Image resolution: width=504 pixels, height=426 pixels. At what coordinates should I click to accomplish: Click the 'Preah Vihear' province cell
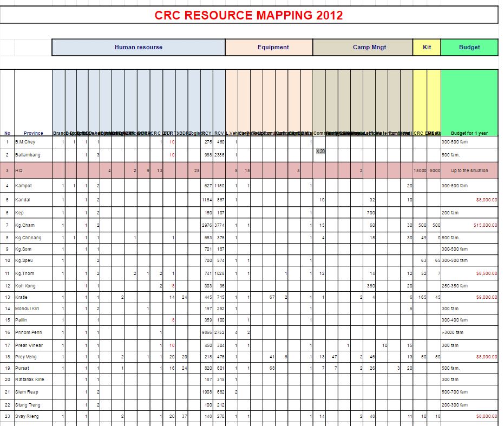pos(34,346)
